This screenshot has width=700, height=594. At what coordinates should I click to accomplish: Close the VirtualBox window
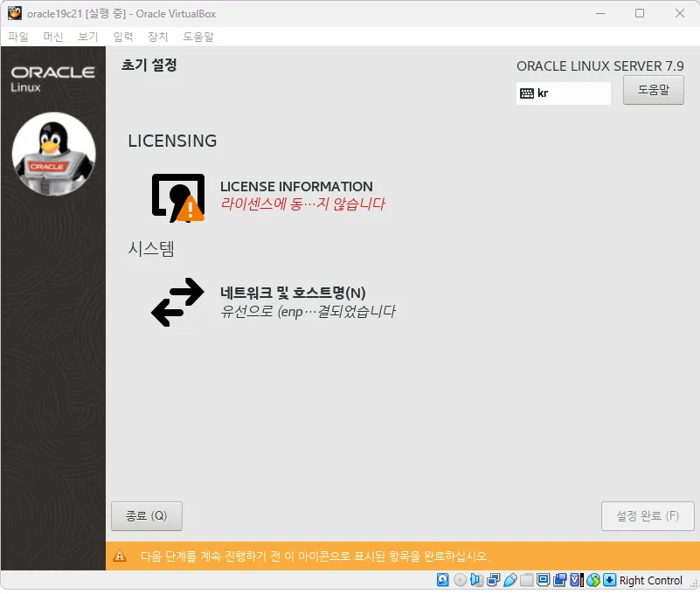[x=680, y=13]
